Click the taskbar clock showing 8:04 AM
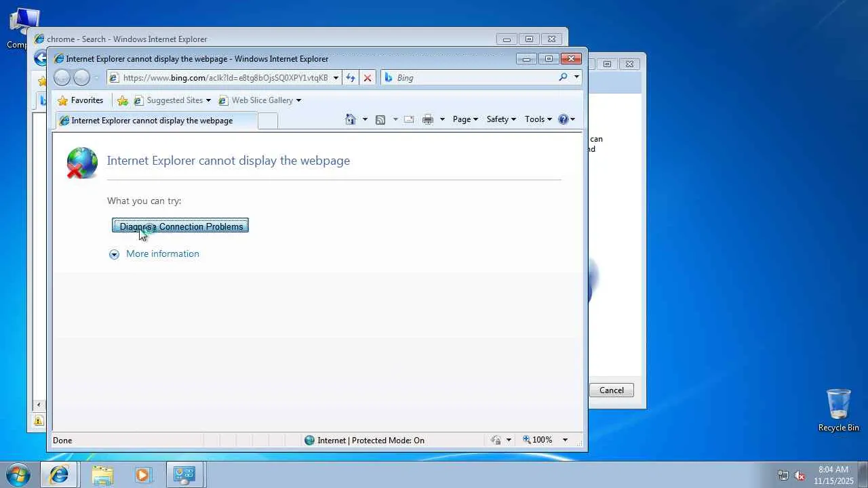 (x=833, y=474)
